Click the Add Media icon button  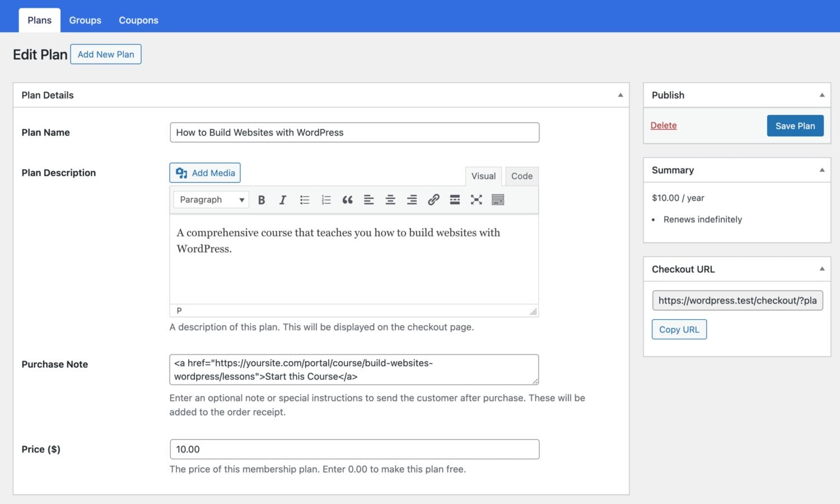tap(205, 173)
